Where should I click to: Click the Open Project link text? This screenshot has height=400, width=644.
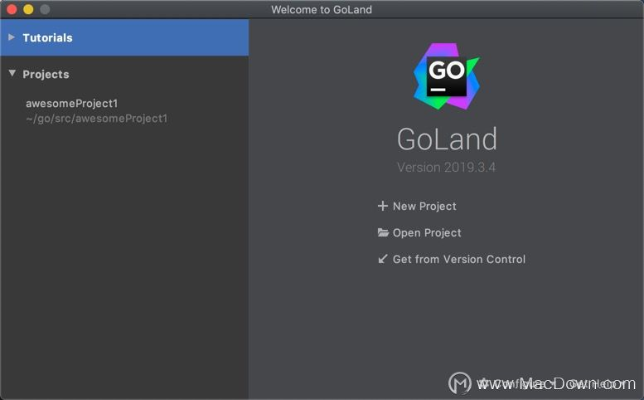[427, 233]
